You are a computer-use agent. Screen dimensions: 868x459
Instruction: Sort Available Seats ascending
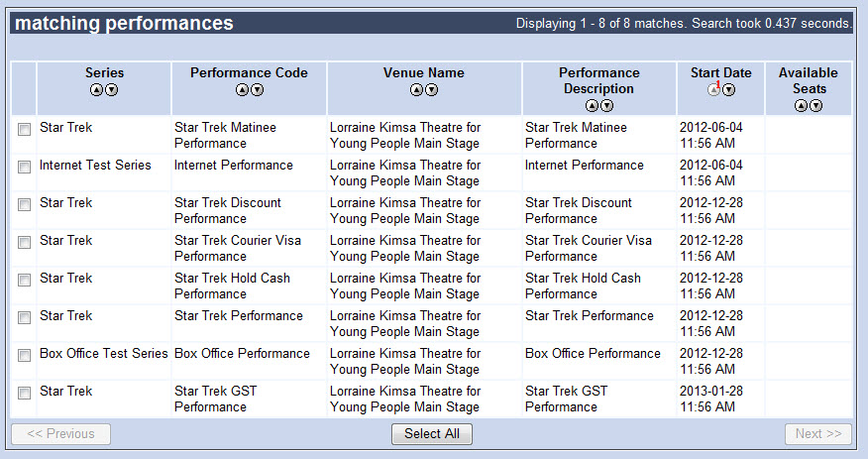[x=801, y=106]
